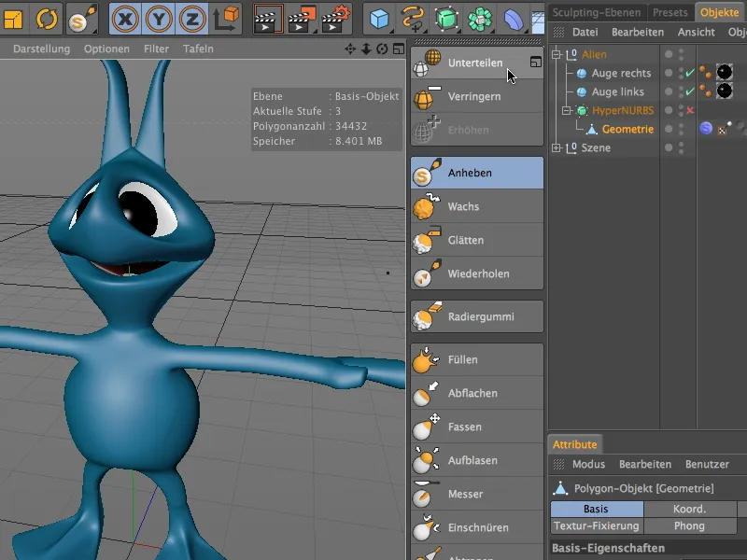Add HyperNURBS generator icon in toolbar
Screen dimensions: 747x560
(446, 19)
